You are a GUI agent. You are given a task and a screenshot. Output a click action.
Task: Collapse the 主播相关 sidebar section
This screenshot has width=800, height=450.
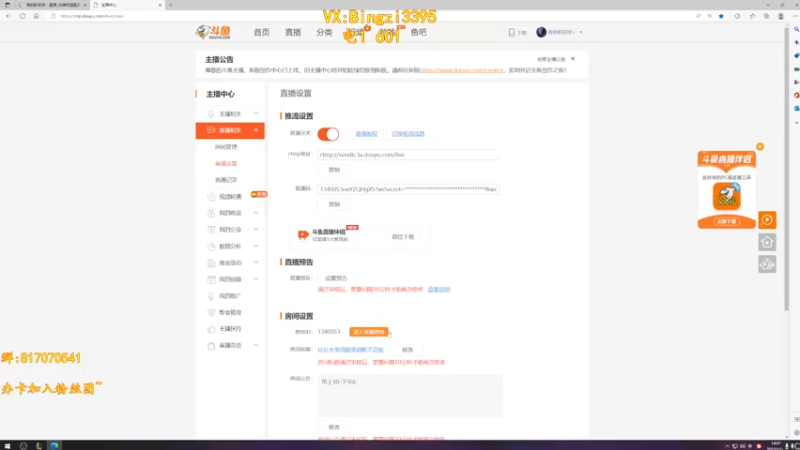[x=256, y=114]
